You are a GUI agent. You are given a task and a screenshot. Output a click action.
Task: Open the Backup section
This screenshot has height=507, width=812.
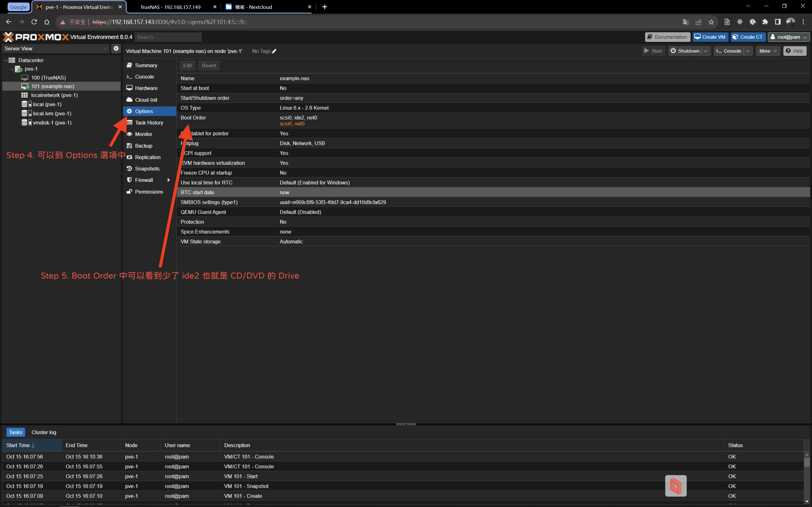click(143, 146)
